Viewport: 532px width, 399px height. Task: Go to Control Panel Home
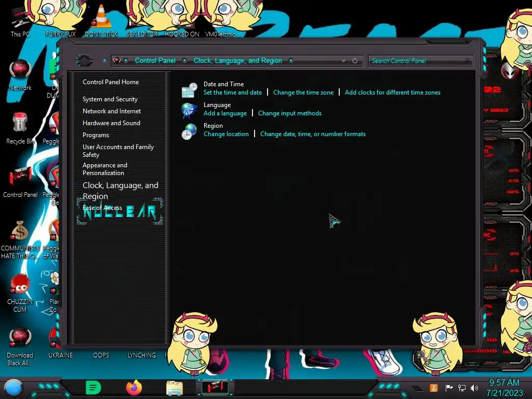click(111, 82)
